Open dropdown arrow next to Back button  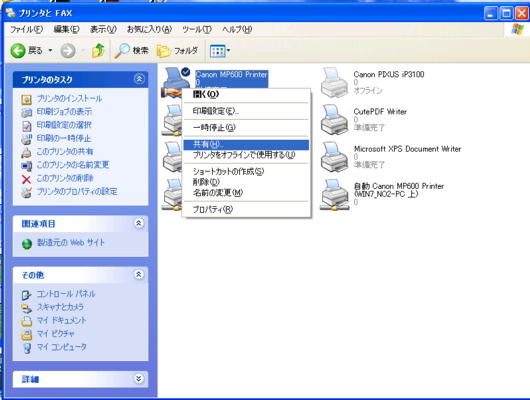[50, 51]
